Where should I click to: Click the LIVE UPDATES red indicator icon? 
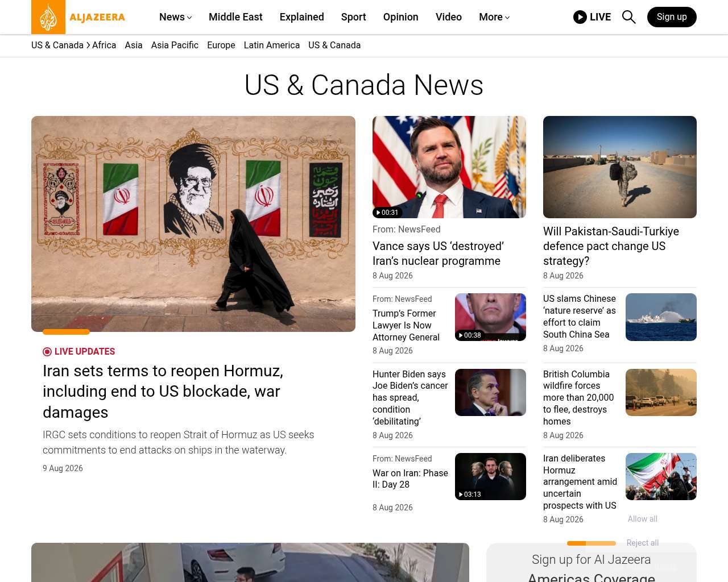pyautogui.click(x=47, y=352)
